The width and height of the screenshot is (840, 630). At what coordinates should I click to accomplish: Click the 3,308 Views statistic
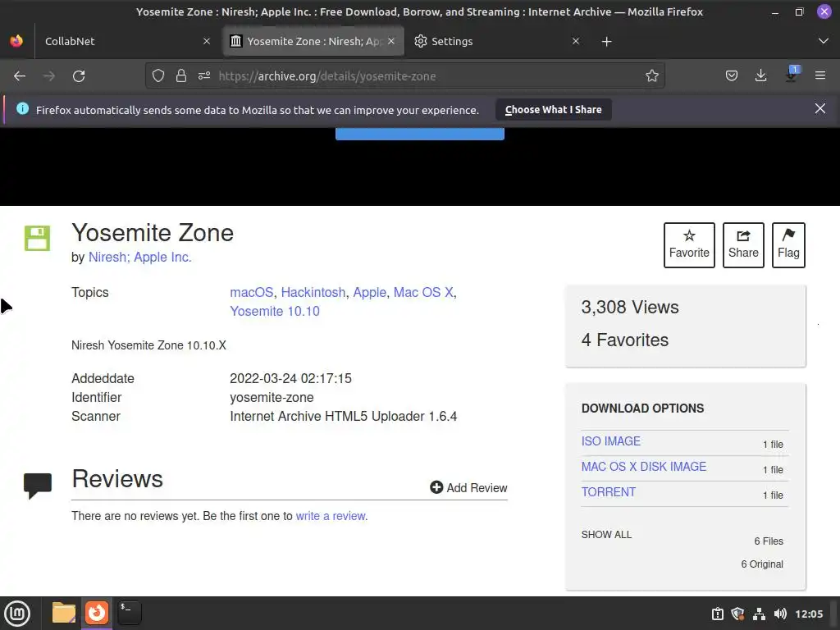pos(630,307)
